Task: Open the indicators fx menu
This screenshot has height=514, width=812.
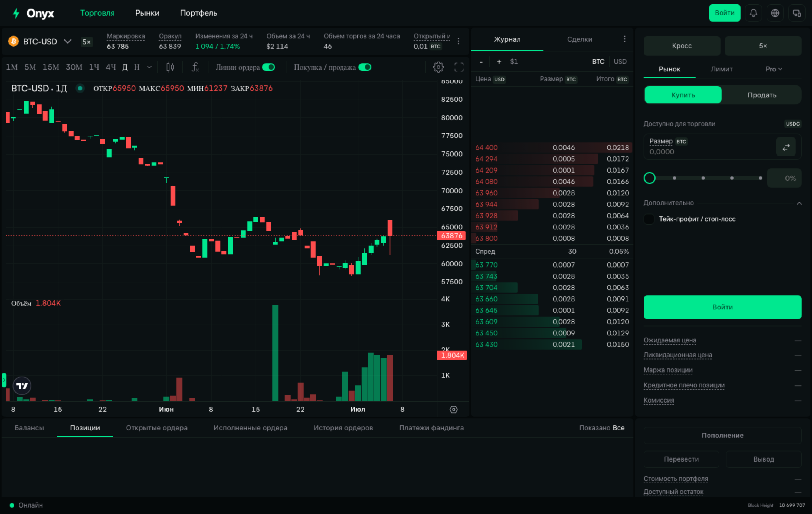Action: (195, 67)
